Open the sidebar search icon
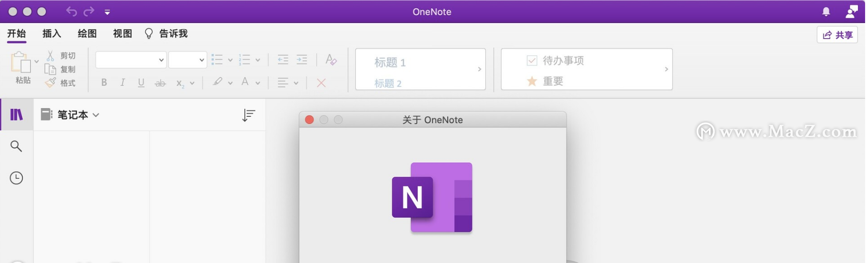The height and width of the screenshot is (263, 868). pos(16,146)
